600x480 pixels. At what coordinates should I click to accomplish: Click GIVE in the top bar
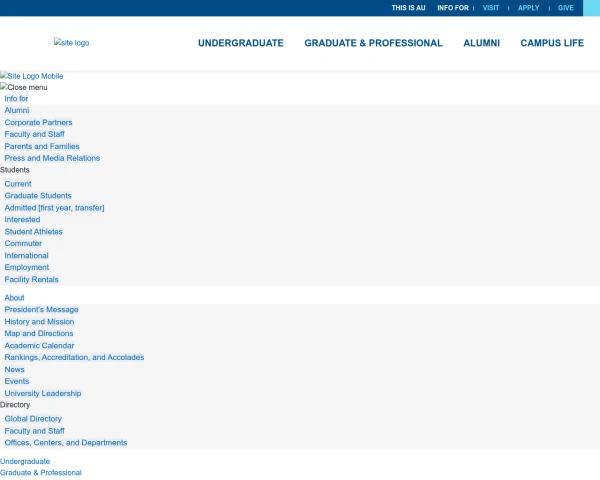point(566,8)
